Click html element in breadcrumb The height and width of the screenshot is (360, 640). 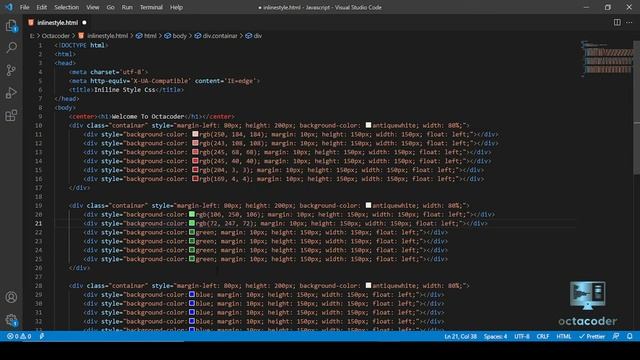pos(146,36)
